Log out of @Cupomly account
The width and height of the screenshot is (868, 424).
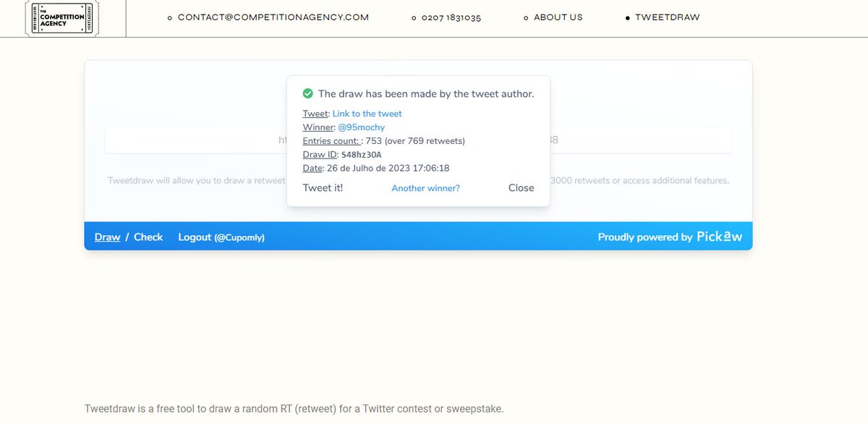(x=221, y=237)
